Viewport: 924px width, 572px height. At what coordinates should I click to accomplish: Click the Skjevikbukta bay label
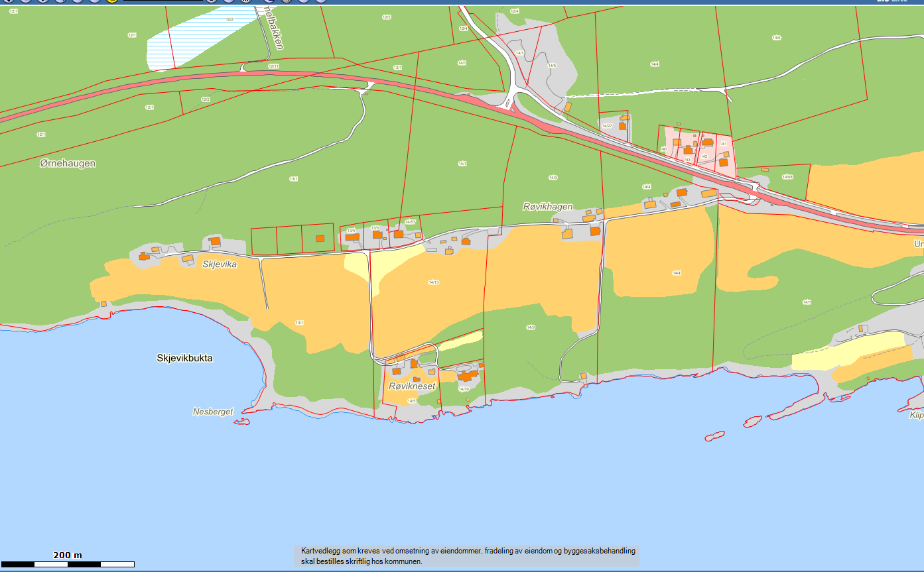185,358
